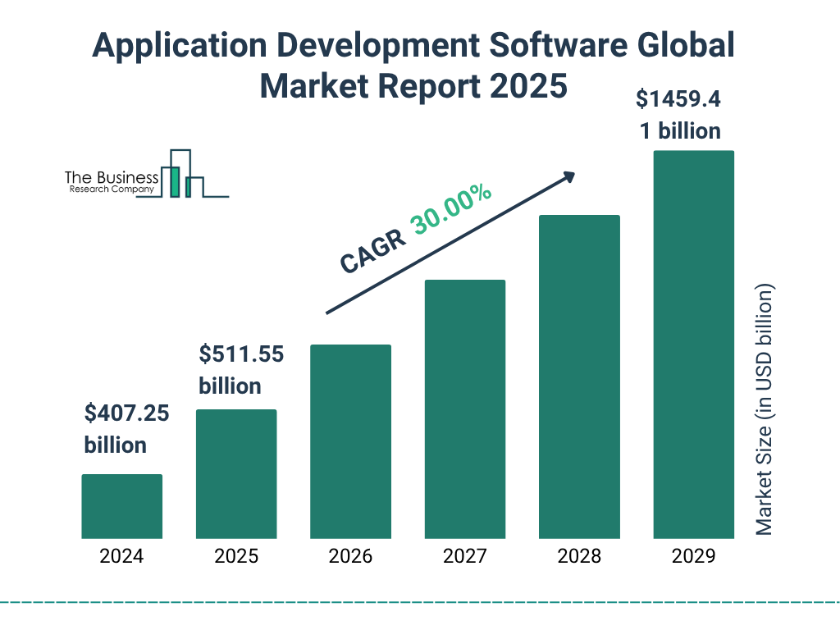The height and width of the screenshot is (630, 840).
Task: Click the $1459.41 billion value label
Action: [679, 115]
